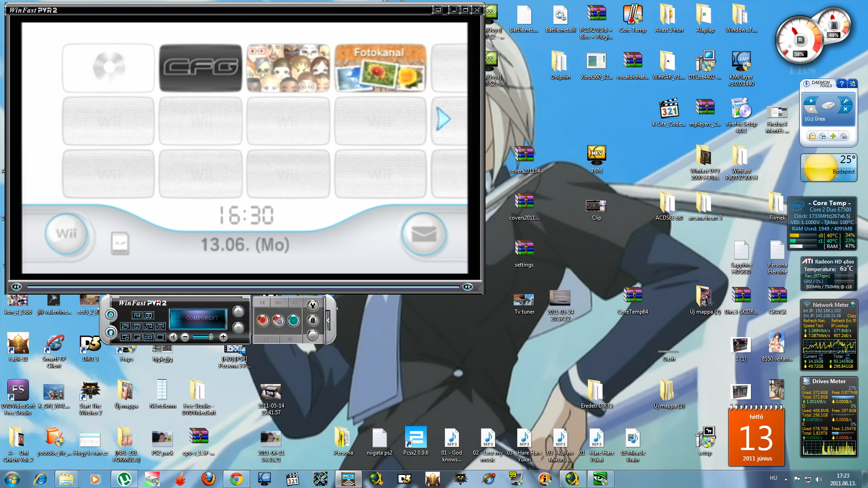Switch to full screen single view layout

coord(160,338)
